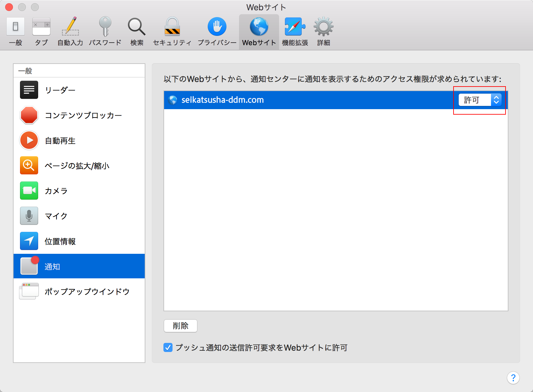Viewport: 533px width, 392px height.
Task: Select the Webサイト globe toolbar tab
Action: pyautogui.click(x=259, y=32)
